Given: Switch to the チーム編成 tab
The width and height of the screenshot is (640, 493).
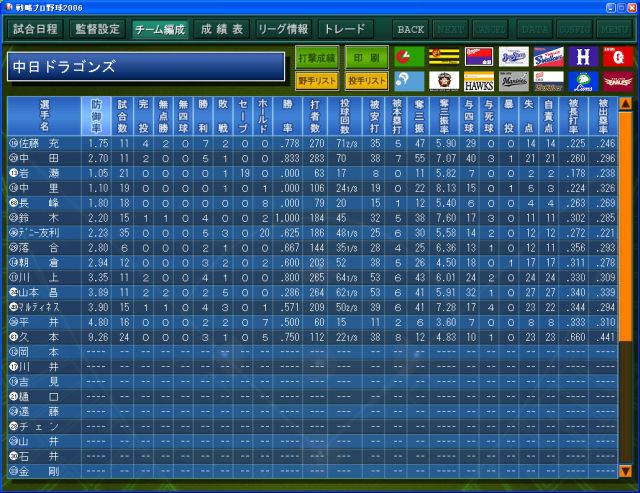Looking at the screenshot, I should click(x=160, y=29).
